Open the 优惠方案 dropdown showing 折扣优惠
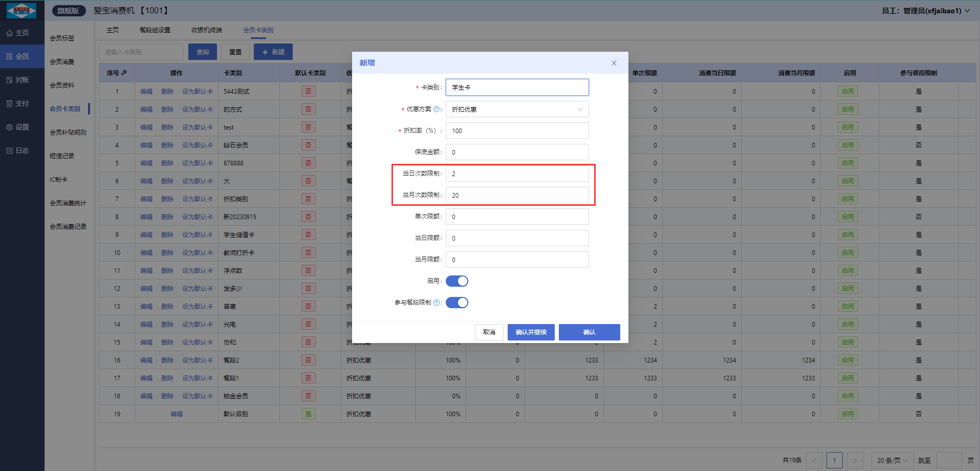Image resolution: width=980 pixels, height=471 pixels. tap(517, 109)
